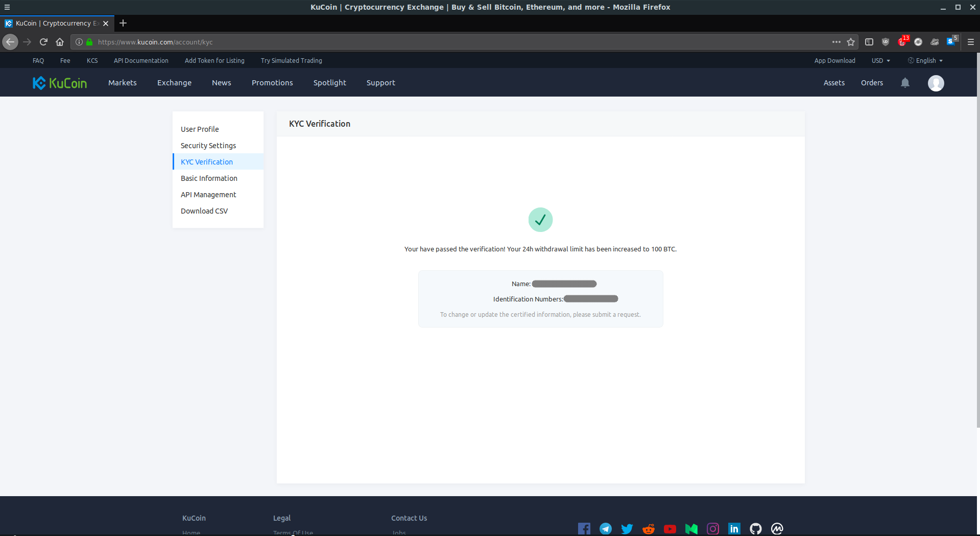Go to Orders
Screen dimensions: 980x536
(872, 83)
